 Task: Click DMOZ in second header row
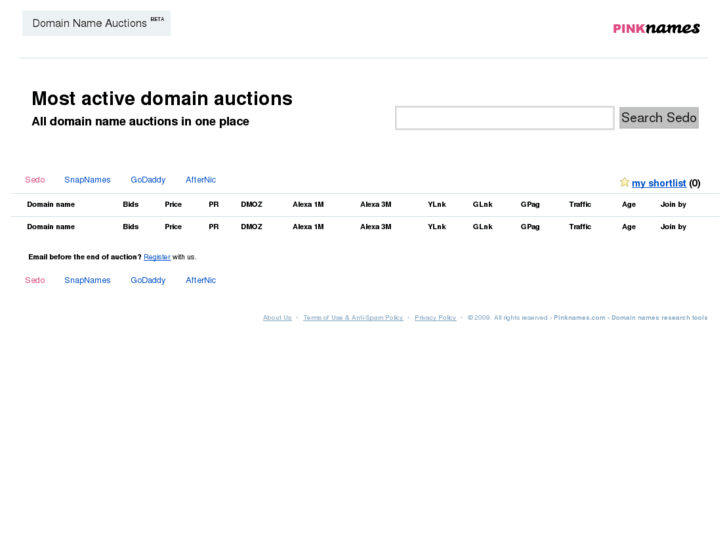[x=252, y=227]
